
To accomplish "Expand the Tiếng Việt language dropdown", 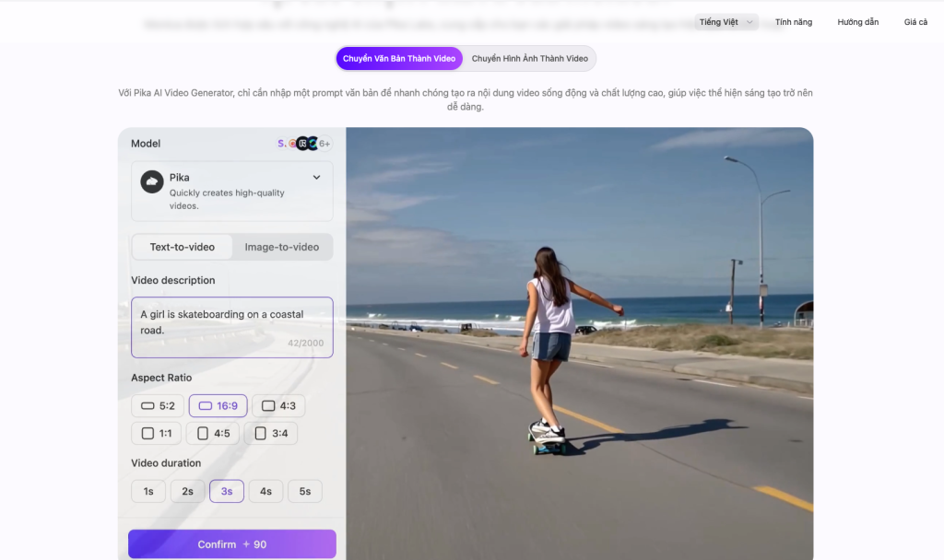I will tap(725, 21).
